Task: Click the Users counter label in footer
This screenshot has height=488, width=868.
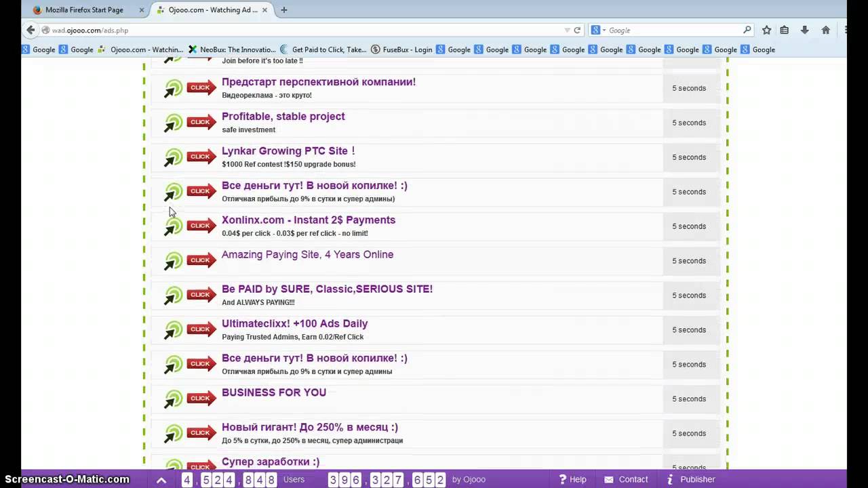Action: (294, 479)
